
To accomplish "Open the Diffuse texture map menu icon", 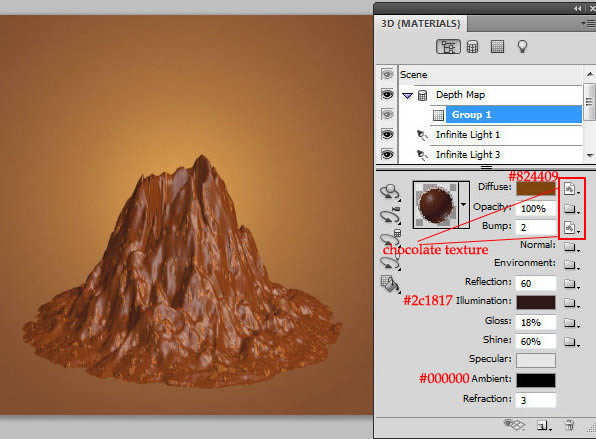I will click(x=571, y=189).
